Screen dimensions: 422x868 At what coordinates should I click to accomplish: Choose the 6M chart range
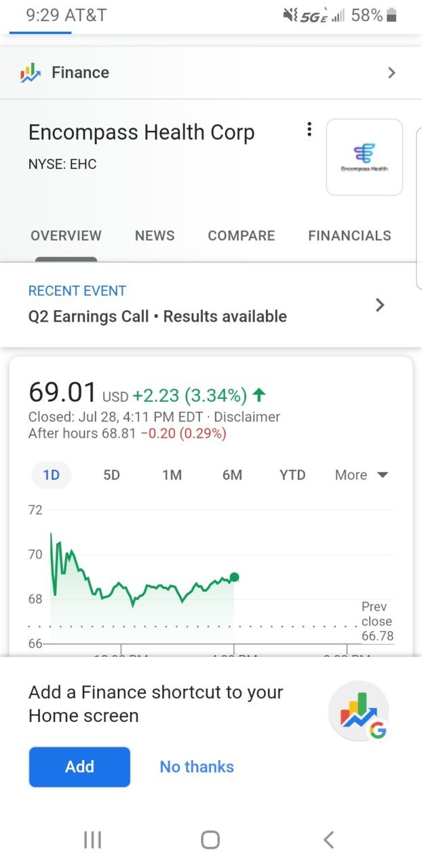coord(232,475)
